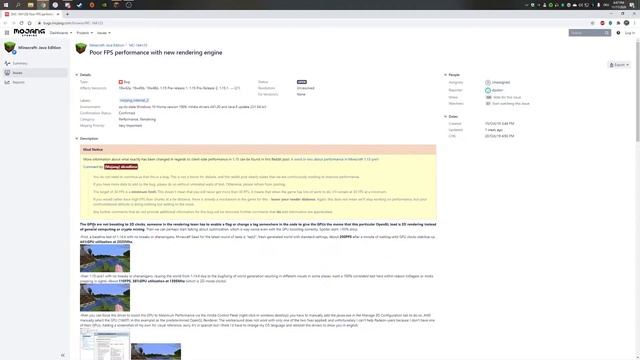Click the Unassigned assignee avatar icon
The image size is (640, 360).
(x=488, y=82)
